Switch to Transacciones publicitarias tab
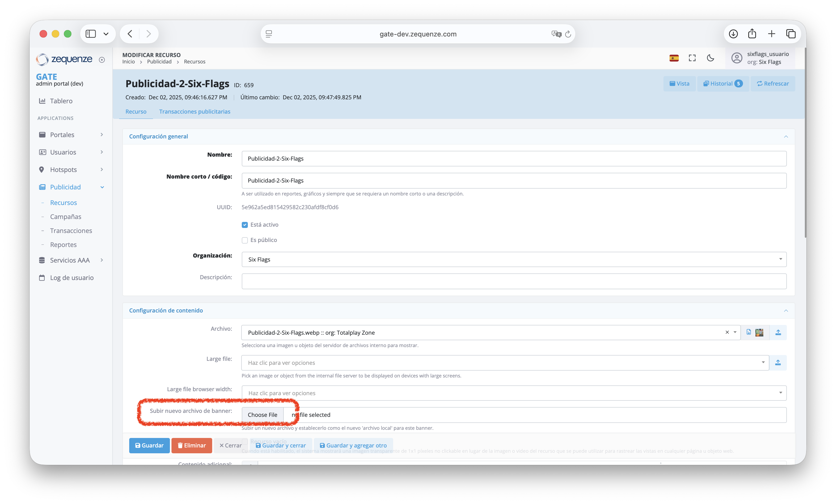 194,111
